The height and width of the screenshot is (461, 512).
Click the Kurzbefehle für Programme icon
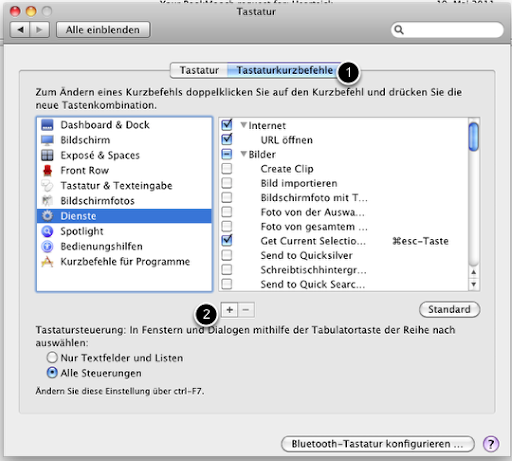click(x=47, y=262)
